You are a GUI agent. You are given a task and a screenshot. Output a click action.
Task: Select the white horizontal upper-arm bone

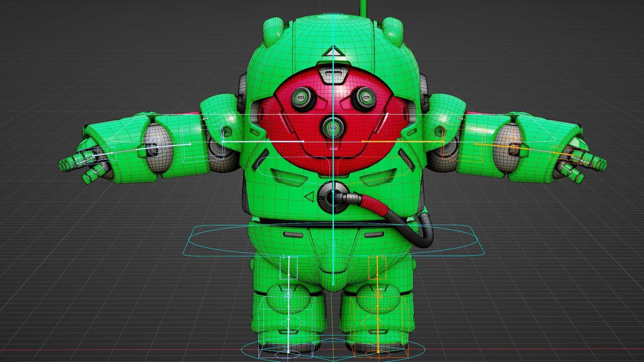pos(263,142)
